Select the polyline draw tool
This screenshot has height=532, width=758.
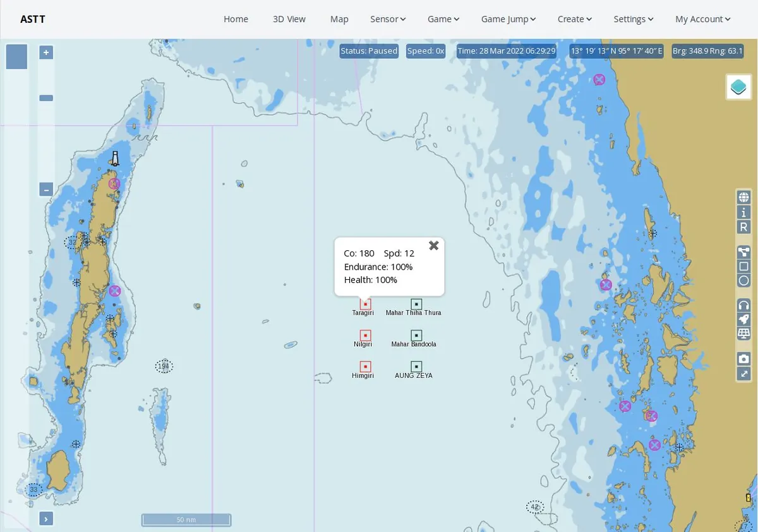(x=743, y=252)
